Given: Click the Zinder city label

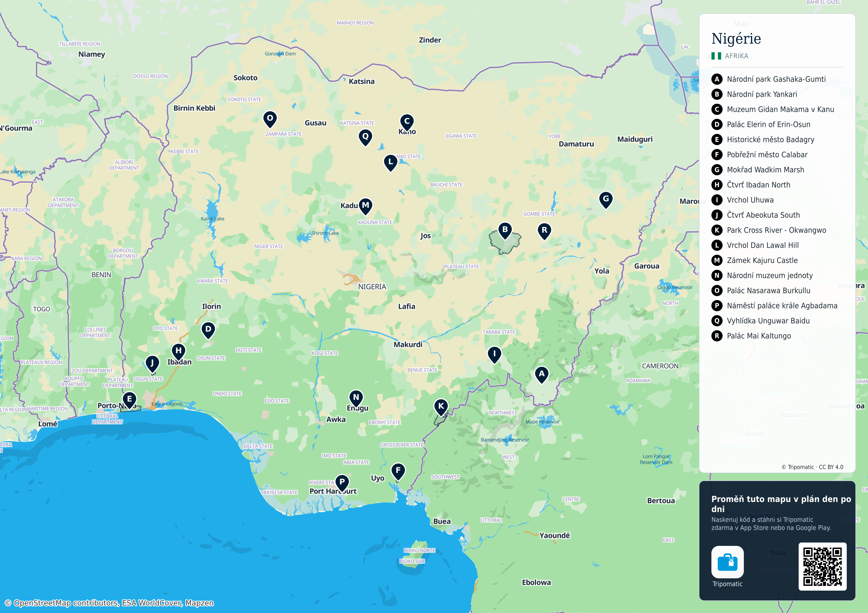Looking at the screenshot, I should click(430, 40).
